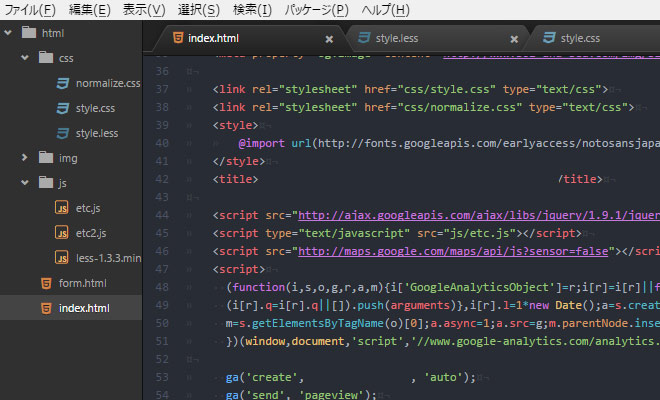
Task: Click getElementsByTagName on line 50
Action: (318, 323)
